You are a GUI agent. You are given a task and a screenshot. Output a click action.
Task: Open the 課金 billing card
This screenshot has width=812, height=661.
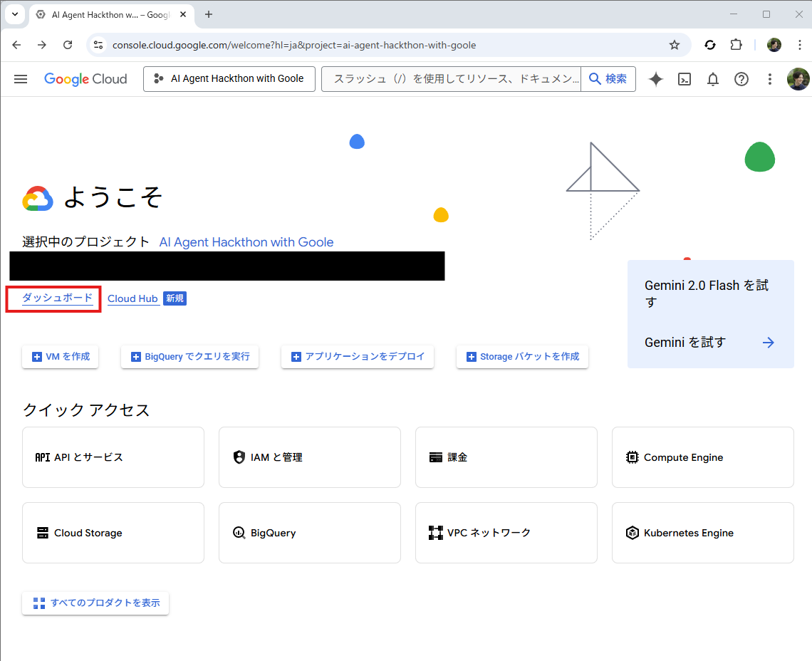506,457
